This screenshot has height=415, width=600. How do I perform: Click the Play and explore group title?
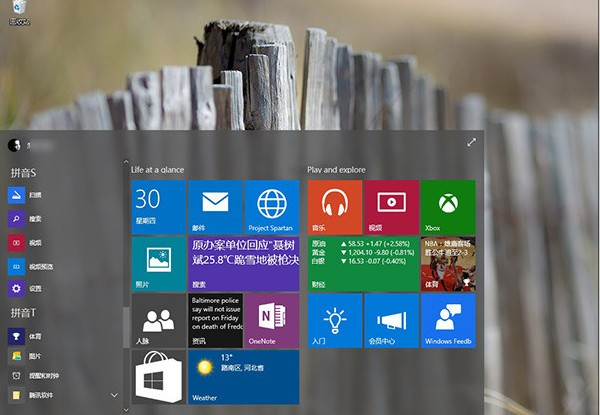[336, 170]
